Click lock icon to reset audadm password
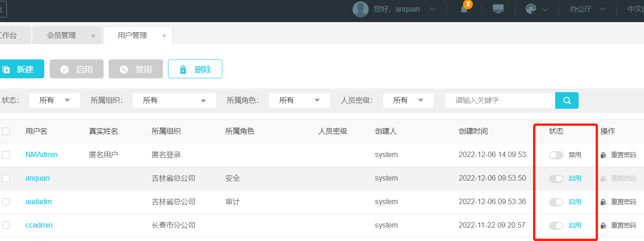The width and height of the screenshot is (644, 241). (603, 202)
